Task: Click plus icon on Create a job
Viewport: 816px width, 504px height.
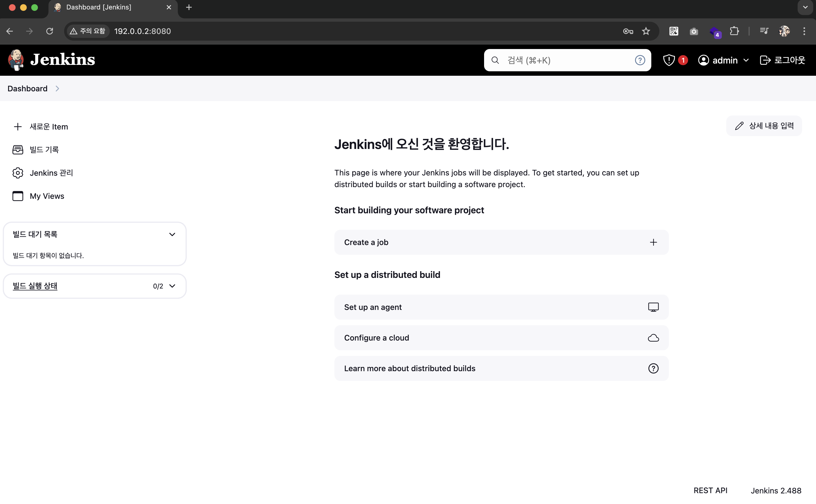Action: click(x=653, y=242)
